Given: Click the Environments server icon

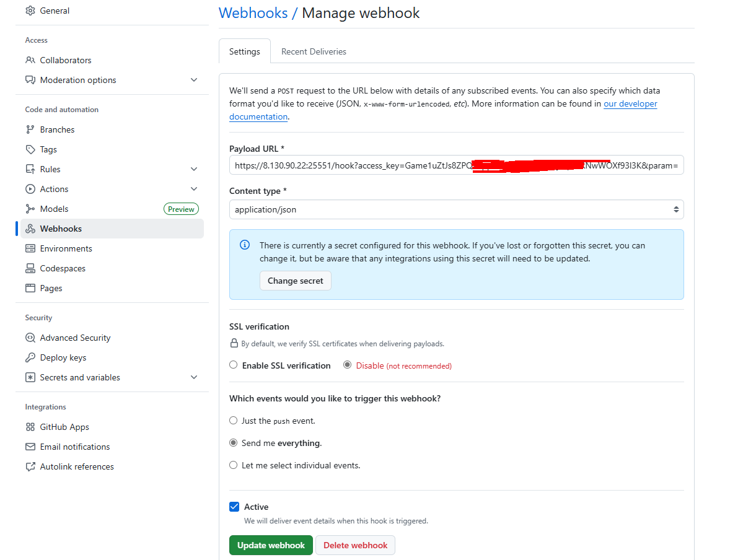Looking at the screenshot, I should click(x=30, y=248).
